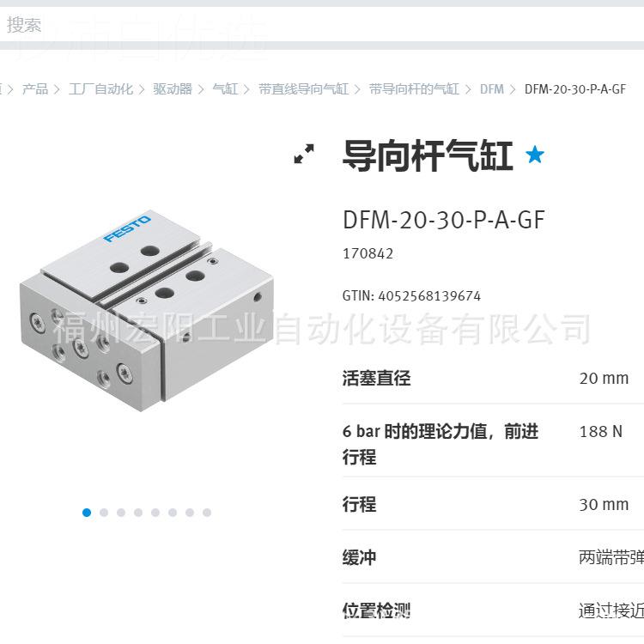Image resolution: width=644 pixels, height=644 pixels.
Task: Click the chevron after 产品 breadcrumb
Action: pos(57,89)
